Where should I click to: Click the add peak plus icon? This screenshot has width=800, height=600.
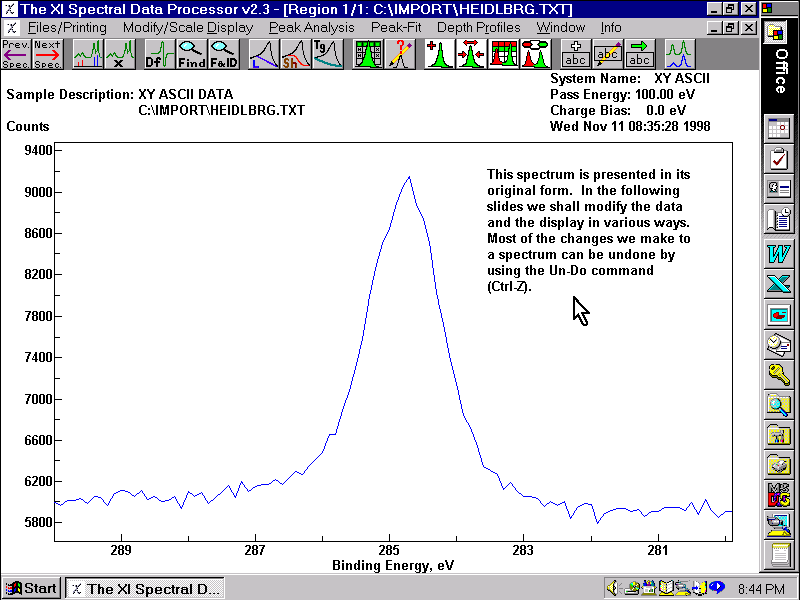click(438, 53)
